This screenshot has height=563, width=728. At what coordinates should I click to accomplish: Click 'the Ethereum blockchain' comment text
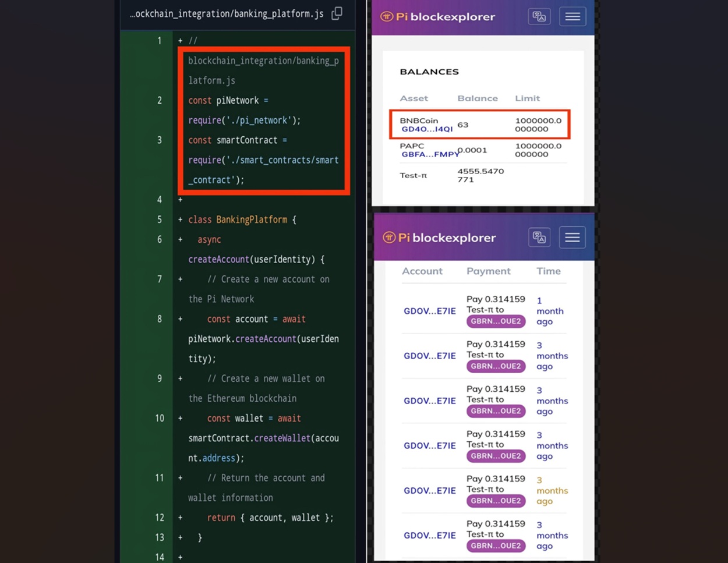point(242,398)
